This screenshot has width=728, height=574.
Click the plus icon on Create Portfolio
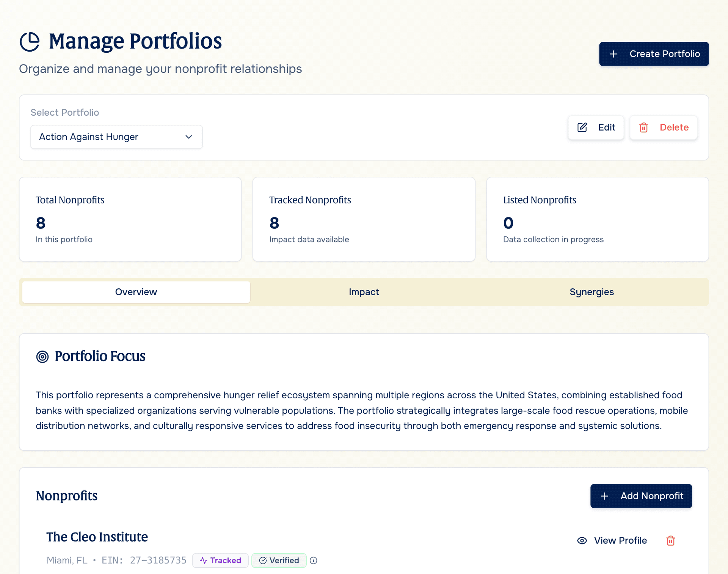[614, 54]
